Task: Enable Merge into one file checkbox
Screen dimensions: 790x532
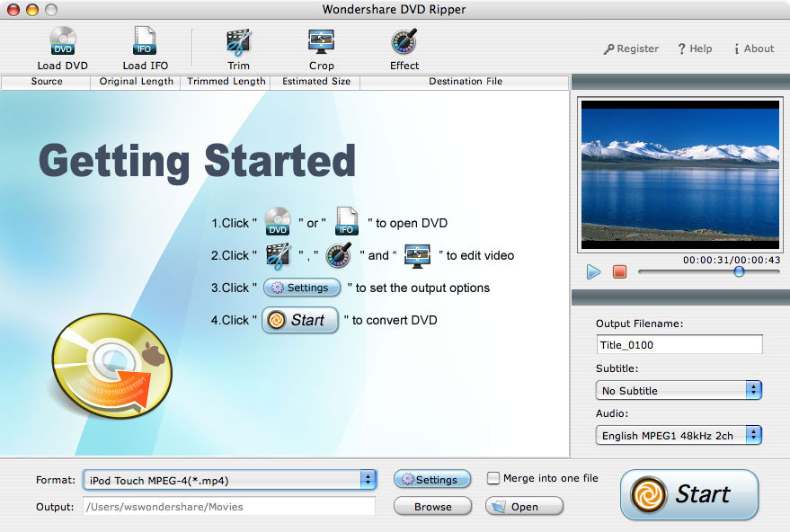Action: click(493, 478)
